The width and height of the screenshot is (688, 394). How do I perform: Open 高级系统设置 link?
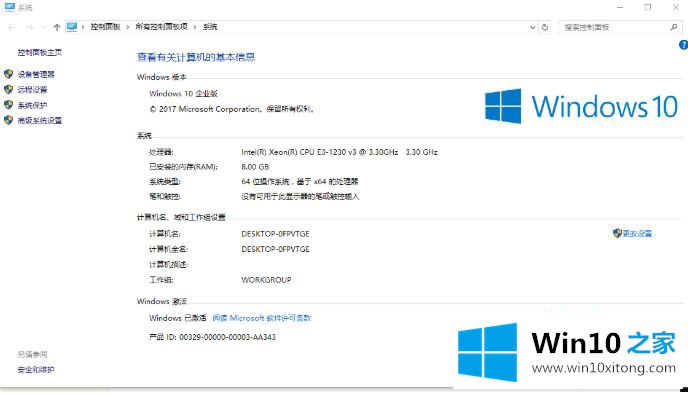tap(40, 120)
